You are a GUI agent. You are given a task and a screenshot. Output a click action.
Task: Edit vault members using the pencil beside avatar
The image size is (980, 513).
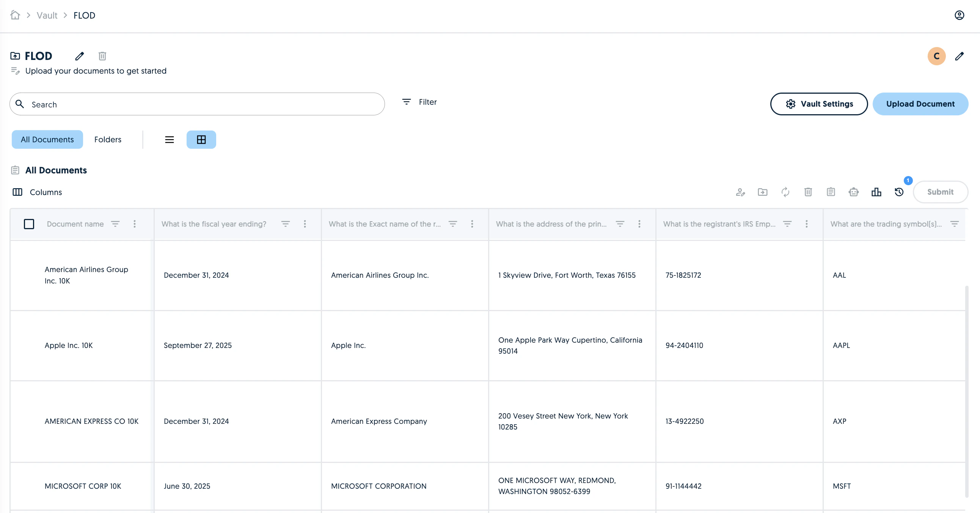pyautogui.click(x=959, y=56)
